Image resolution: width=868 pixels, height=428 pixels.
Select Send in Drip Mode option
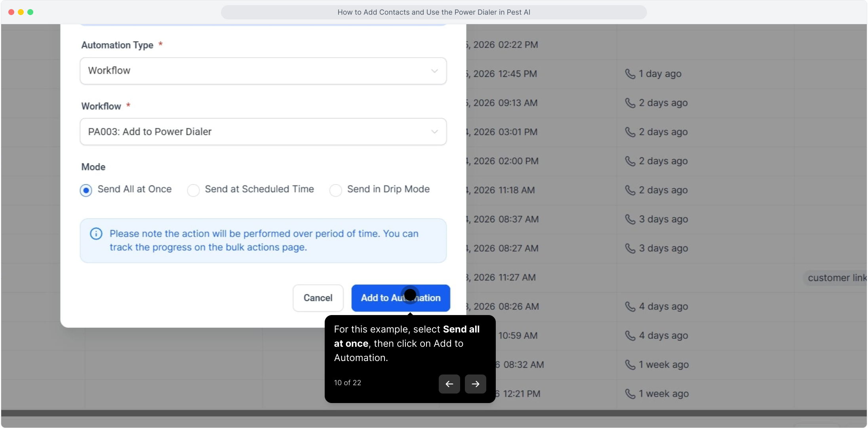coord(335,190)
